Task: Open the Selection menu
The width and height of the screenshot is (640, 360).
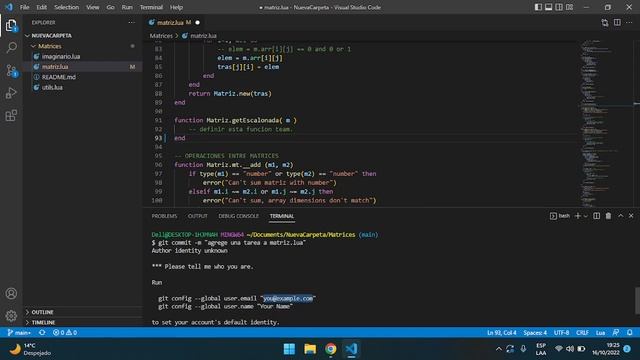Action: point(67,7)
